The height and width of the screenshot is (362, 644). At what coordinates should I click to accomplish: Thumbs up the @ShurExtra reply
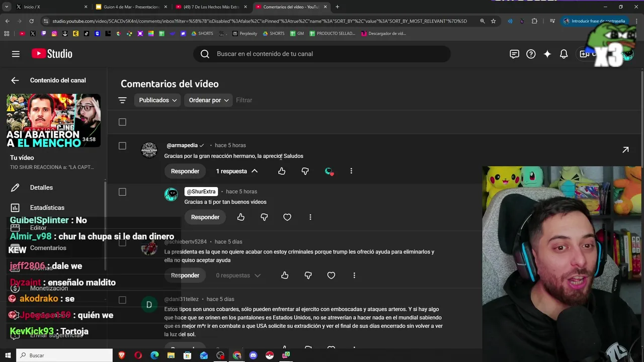coord(241,217)
